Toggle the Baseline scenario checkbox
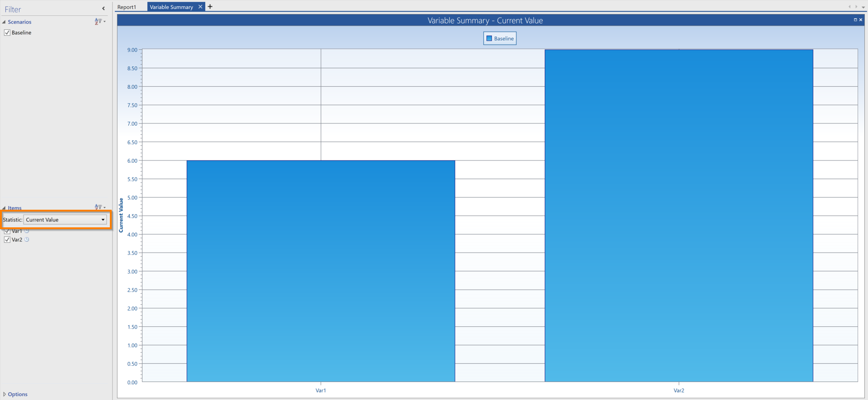The width and height of the screenshot is (868, 400). pyautogui.click(x=7, y=33)
